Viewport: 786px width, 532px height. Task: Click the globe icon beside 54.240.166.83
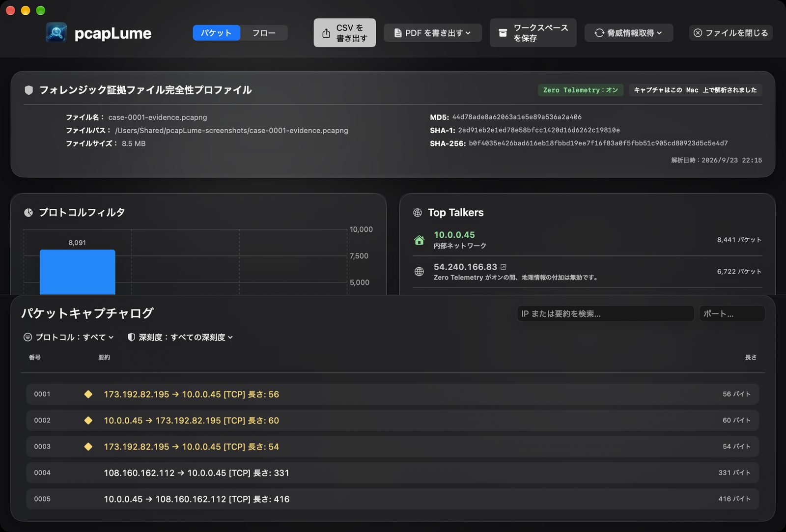coord(419,272)
